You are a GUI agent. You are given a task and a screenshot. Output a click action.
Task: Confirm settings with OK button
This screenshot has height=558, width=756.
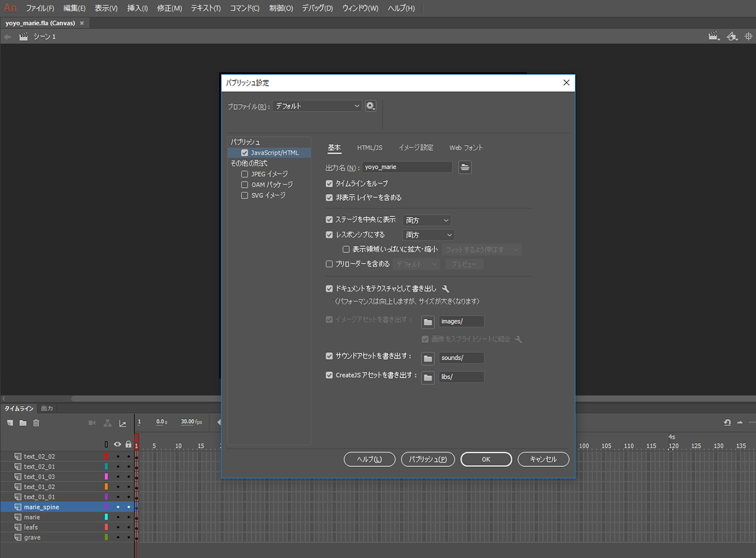pyautogui.click(x=486, y=459)
